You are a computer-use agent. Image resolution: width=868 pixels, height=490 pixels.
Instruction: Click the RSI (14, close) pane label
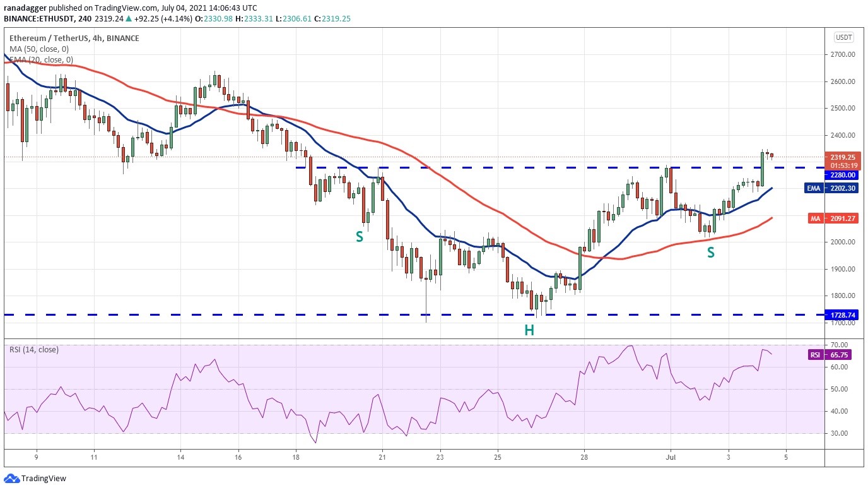(x=35, y=349)
